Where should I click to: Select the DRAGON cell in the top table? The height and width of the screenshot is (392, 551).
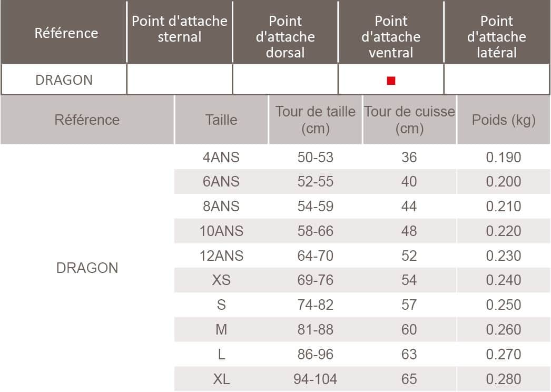64,80
